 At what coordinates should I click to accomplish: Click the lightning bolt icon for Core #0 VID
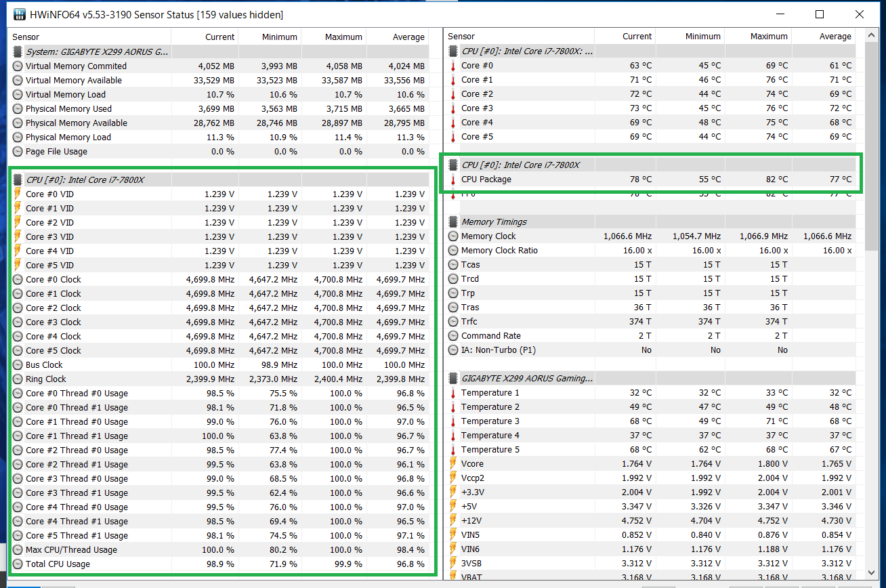pyautogui.click(x=18, y=194)
